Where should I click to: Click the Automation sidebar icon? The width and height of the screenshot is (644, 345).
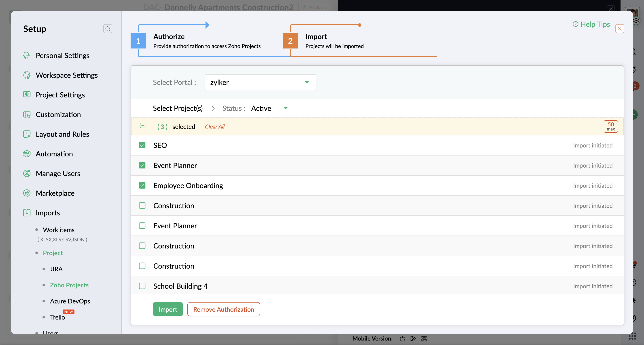point(27,154)
